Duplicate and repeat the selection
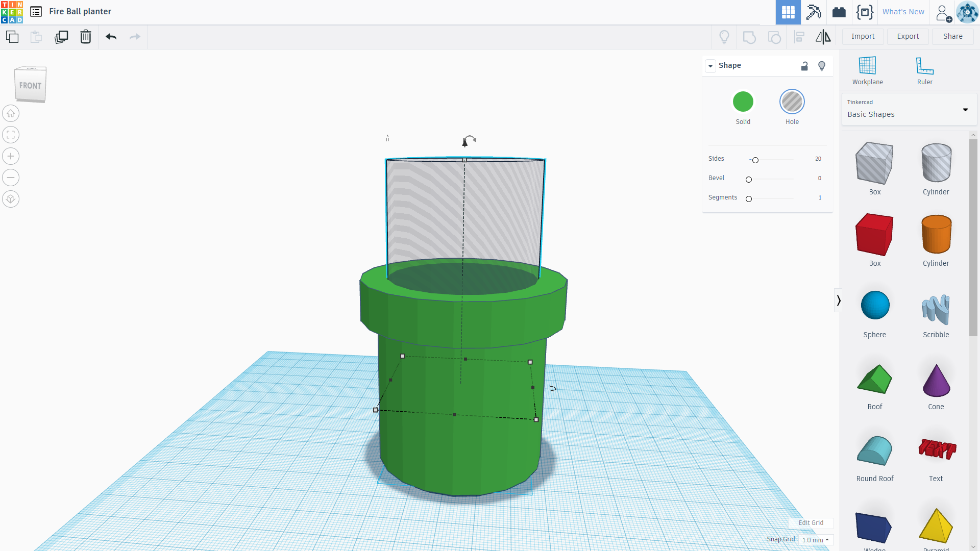This screenshot has width=980, height=551. coord(61,37)
